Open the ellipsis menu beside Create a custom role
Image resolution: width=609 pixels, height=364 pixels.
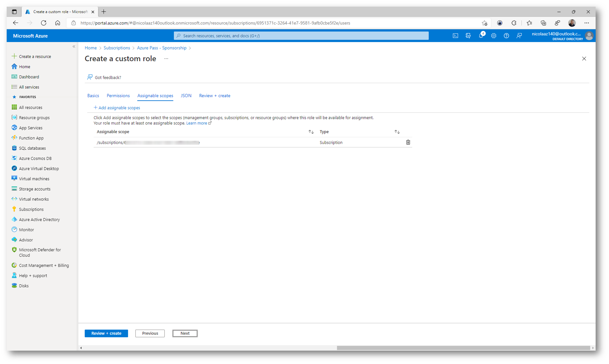coord(166,59)
